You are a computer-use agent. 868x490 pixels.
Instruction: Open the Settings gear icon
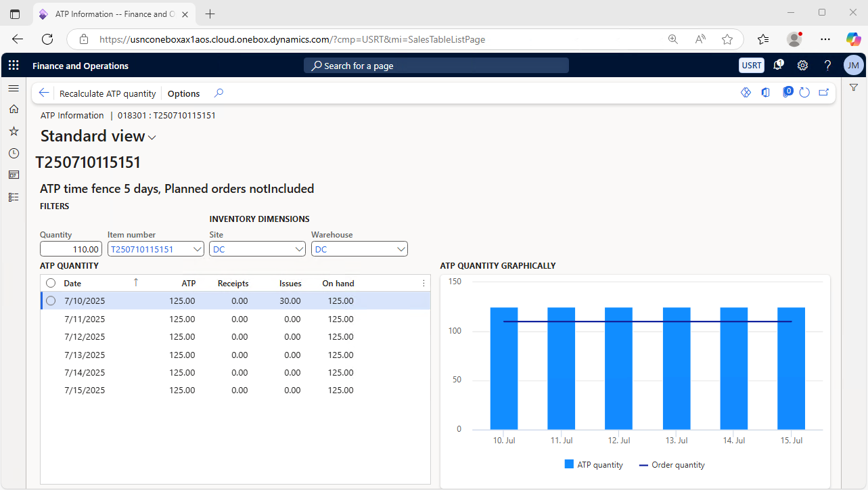802,66
